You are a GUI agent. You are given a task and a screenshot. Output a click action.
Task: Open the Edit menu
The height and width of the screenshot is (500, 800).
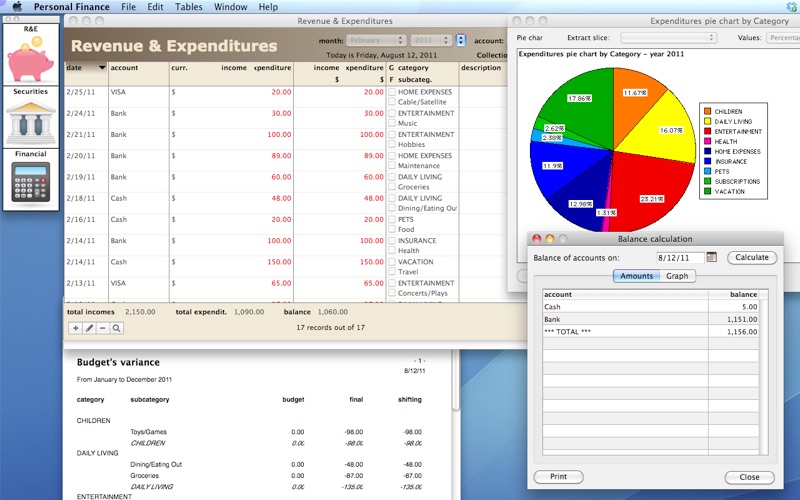[x=155, y=7]
